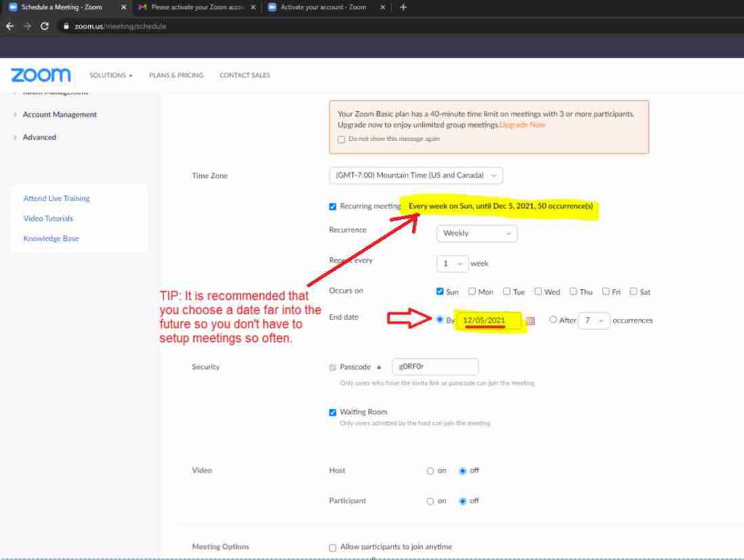Close the Activate your account tab

382,7
